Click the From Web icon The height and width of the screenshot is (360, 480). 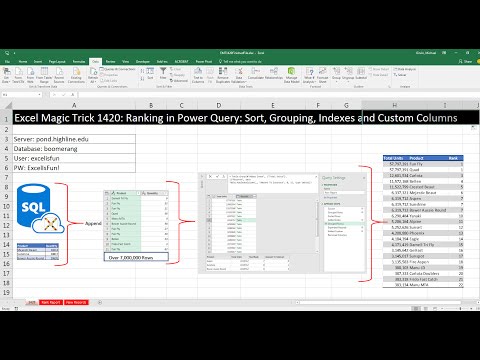tap(30, 75)
